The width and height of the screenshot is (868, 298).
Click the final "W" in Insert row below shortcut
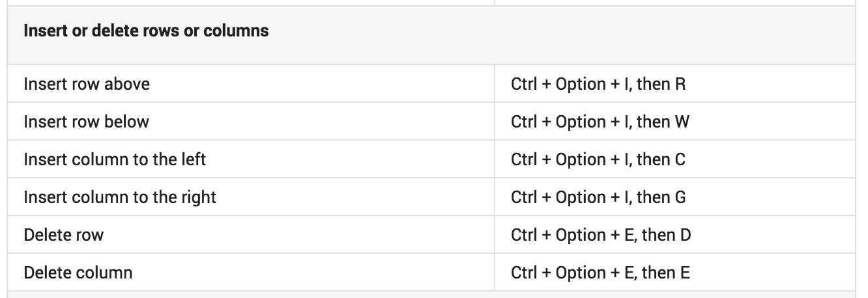pyautogui.click(x=682, y=122)
